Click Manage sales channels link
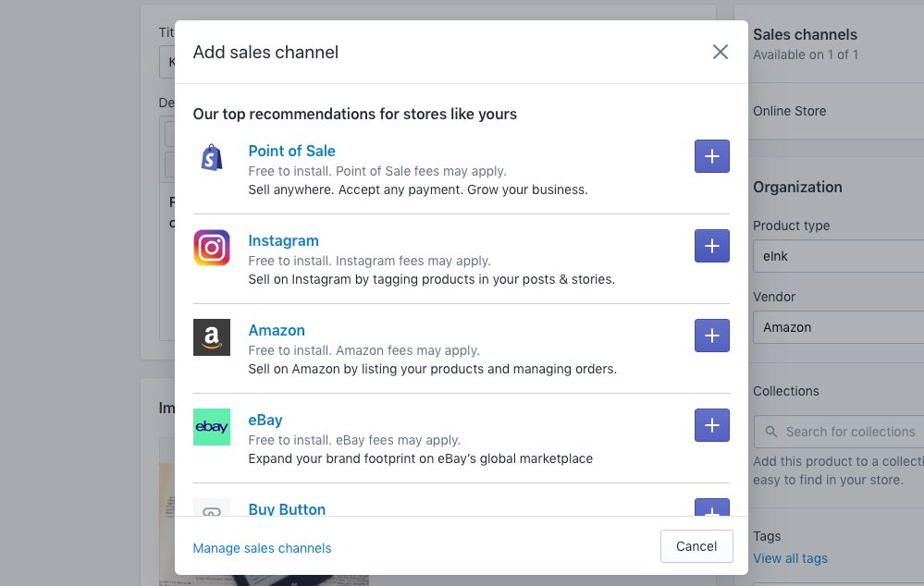The image size is (924, 586). click(262, 548)
